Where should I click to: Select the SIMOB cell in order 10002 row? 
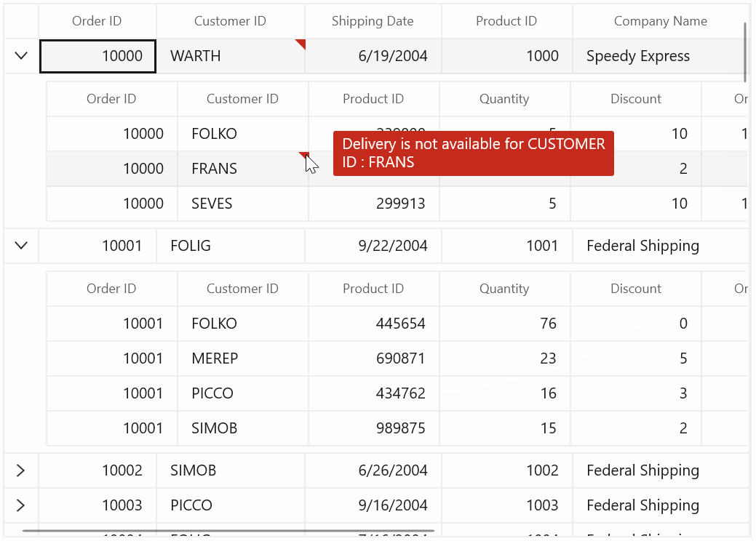pyautogui.click(x=231, y=470)
